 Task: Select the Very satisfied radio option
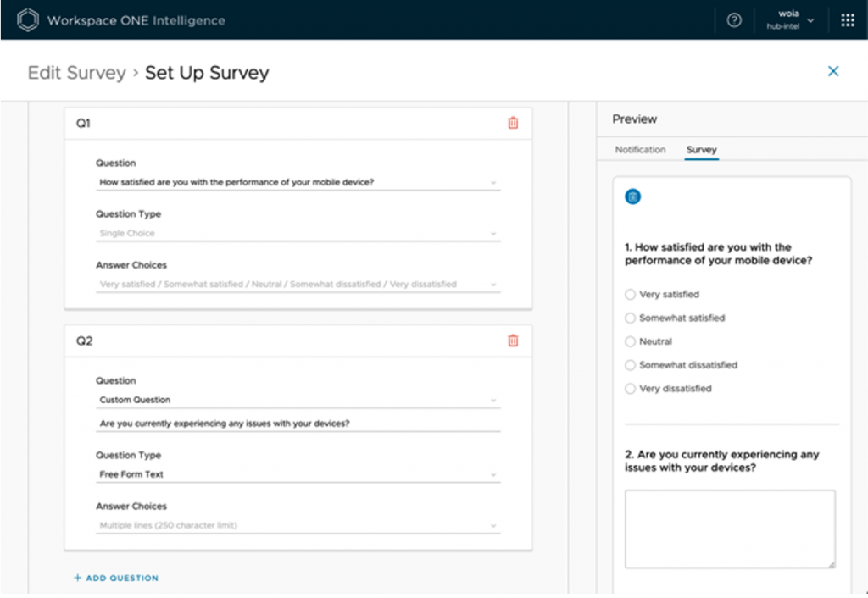[x=630, y=295]
